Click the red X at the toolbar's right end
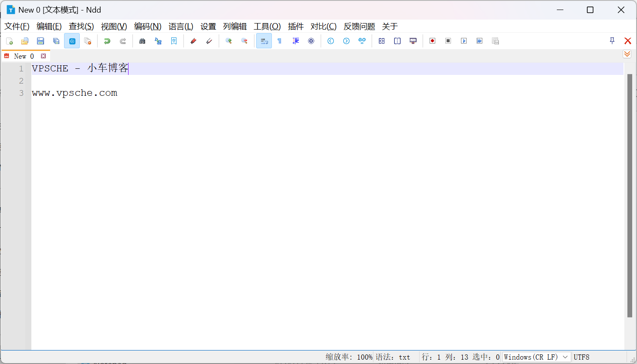The height and width of the screenshot is (364, 637). tap(628, 41)
